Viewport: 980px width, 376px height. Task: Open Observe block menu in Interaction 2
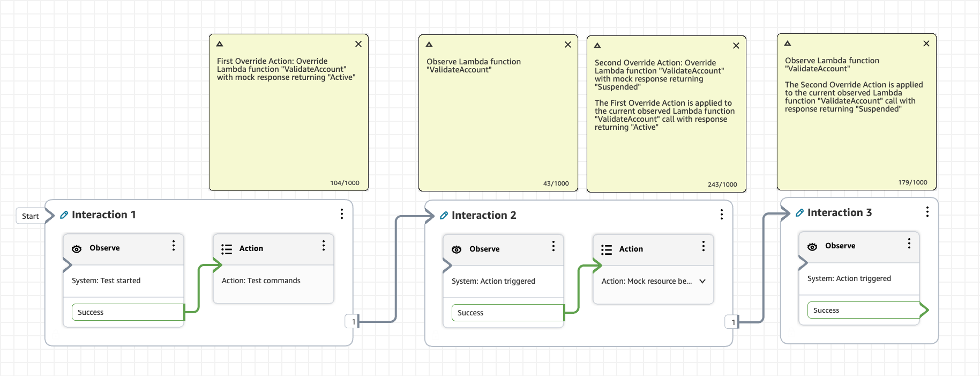pyautogui.click(x=553, y=246)
